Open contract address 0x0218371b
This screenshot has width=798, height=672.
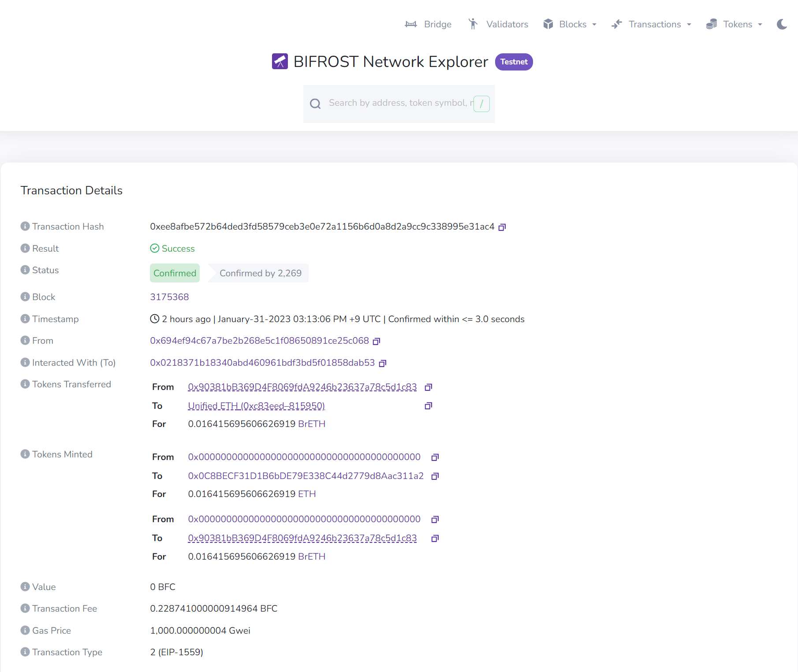click(x=262, y=363)
